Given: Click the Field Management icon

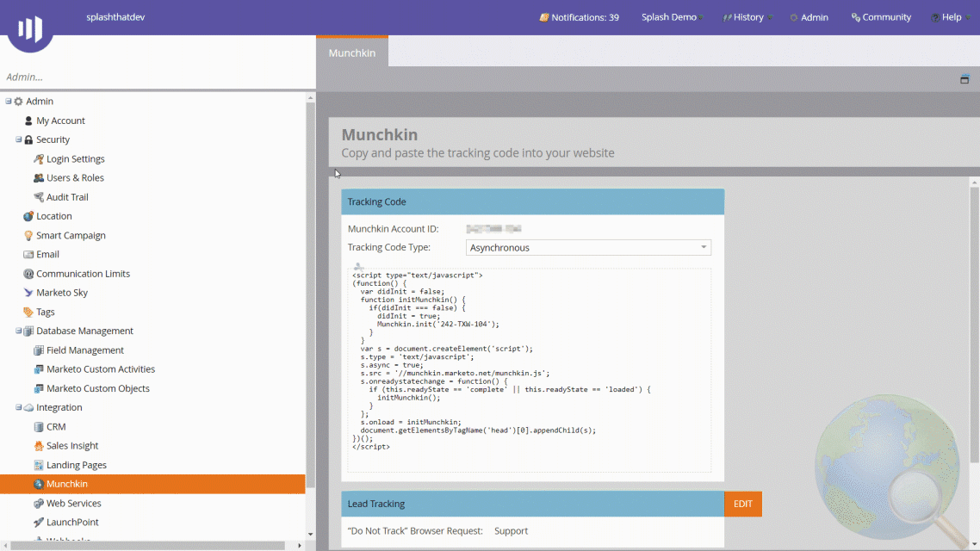Looking at the screenshot, I should (38, 350).
